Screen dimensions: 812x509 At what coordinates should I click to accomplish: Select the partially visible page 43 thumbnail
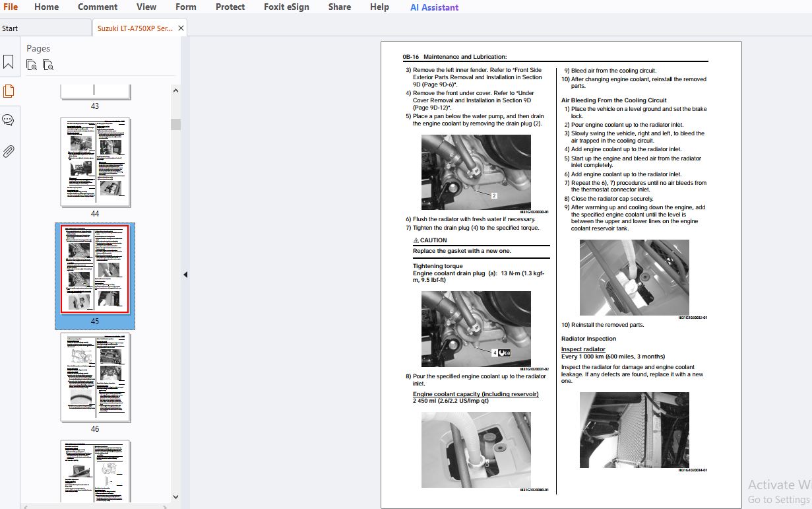[x=95, y=92]
